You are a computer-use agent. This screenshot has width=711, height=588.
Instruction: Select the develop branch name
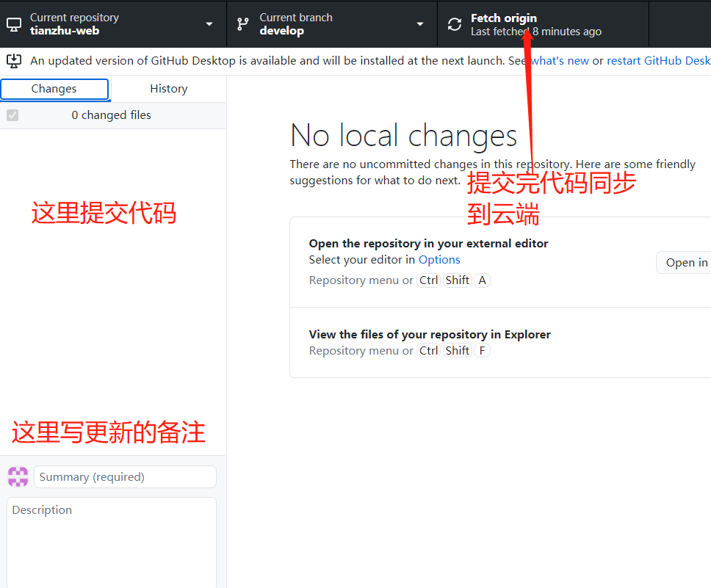pos(281,31)
